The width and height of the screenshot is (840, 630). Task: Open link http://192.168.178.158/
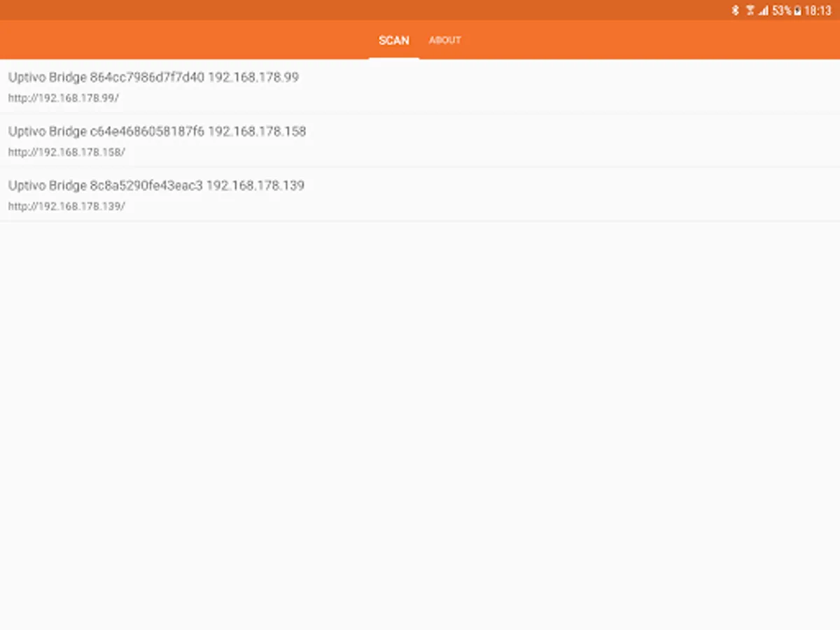66,153
